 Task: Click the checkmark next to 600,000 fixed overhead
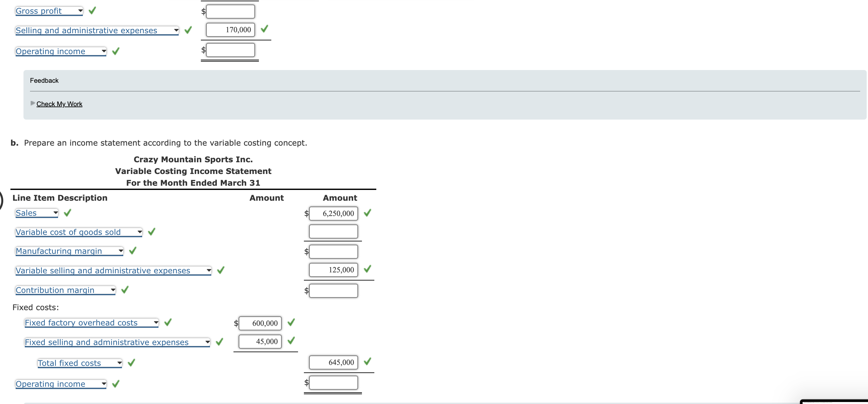[x=291, y=322]
